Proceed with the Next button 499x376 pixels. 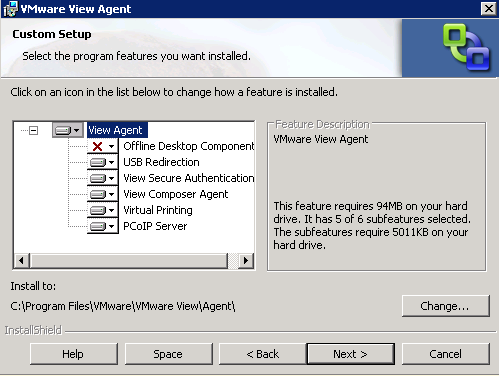tap(351, 354)
